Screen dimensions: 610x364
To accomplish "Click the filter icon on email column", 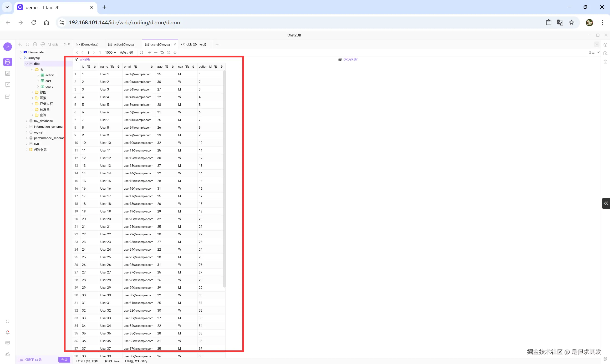I will point(135,66).
